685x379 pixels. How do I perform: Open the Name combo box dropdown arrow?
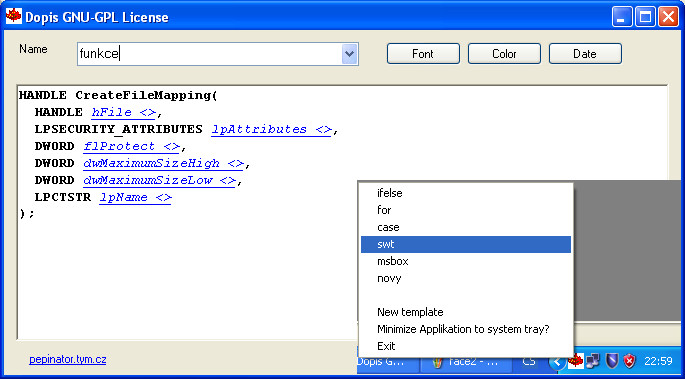pos(349,54)
